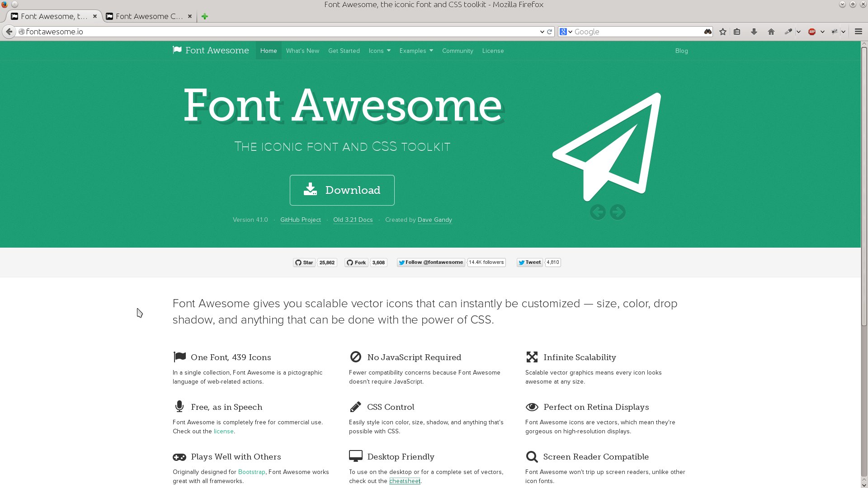This screenshot has width=868, height=488.
Task: Open the search engine selector dropdown
Action: pos(566,32)
